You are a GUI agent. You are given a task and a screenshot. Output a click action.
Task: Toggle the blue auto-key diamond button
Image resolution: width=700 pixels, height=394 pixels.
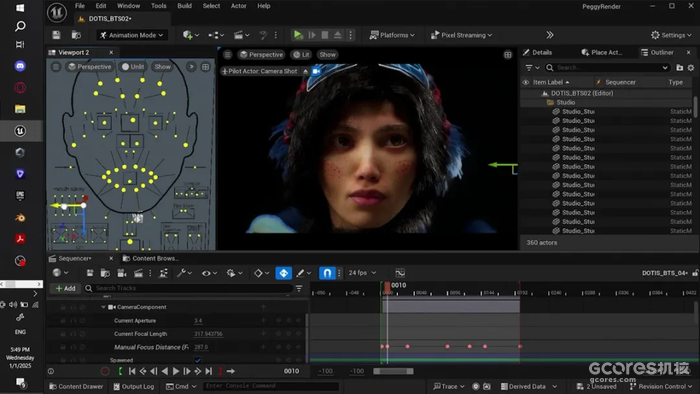click(x=283, y=273)
